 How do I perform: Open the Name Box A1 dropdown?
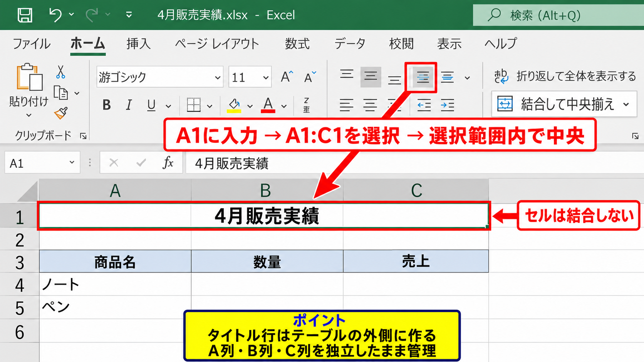point(72,163)
